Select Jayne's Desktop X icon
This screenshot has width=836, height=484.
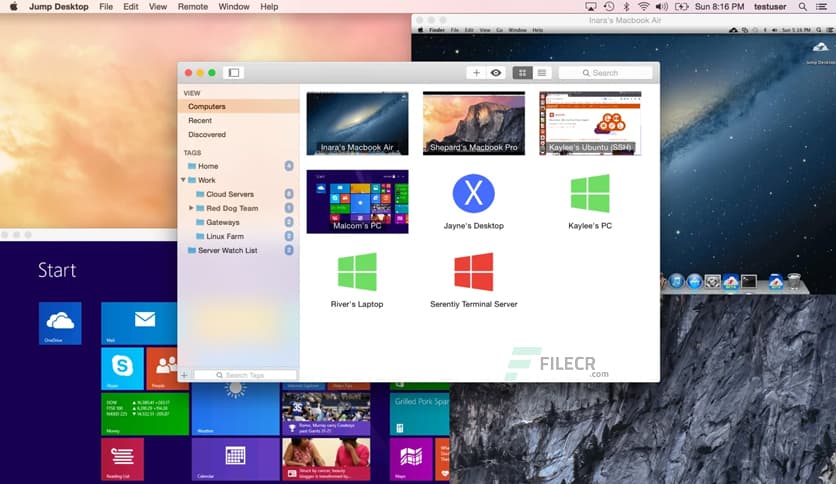pyautogui.click(x=473, y=193)
